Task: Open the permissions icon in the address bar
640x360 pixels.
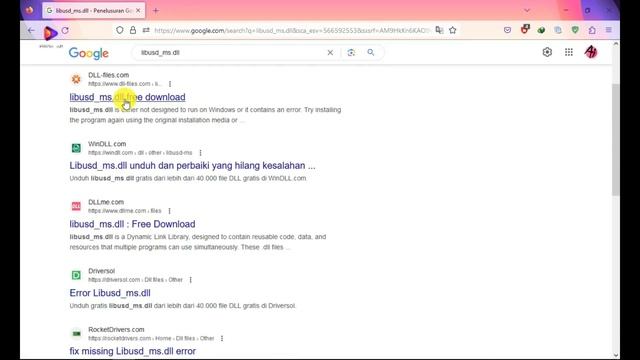Action: (146, 30)
